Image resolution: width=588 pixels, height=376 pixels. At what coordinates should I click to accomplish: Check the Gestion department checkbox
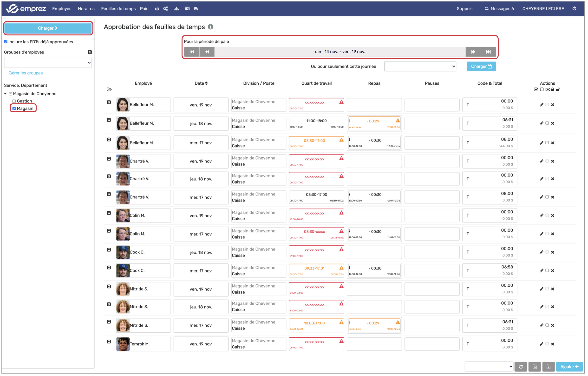14,101
